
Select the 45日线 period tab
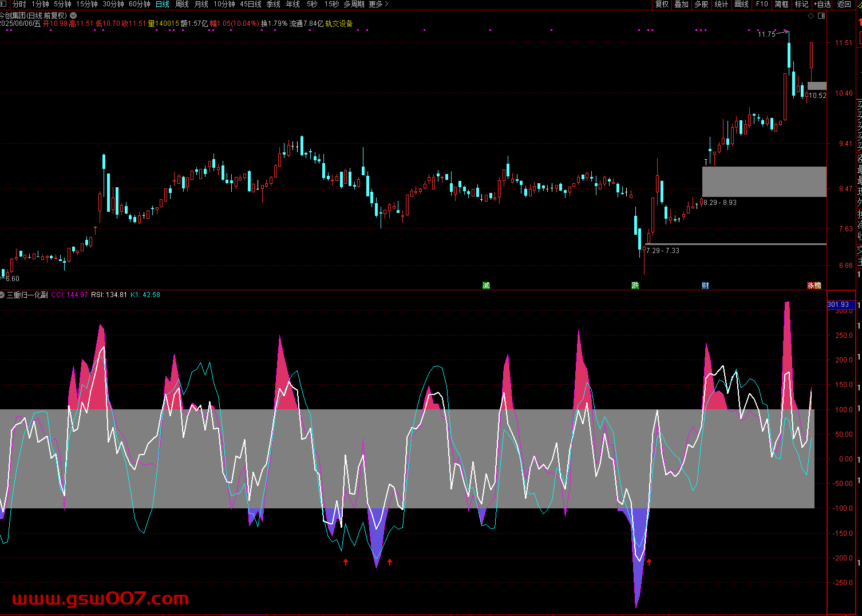point(251,4)
